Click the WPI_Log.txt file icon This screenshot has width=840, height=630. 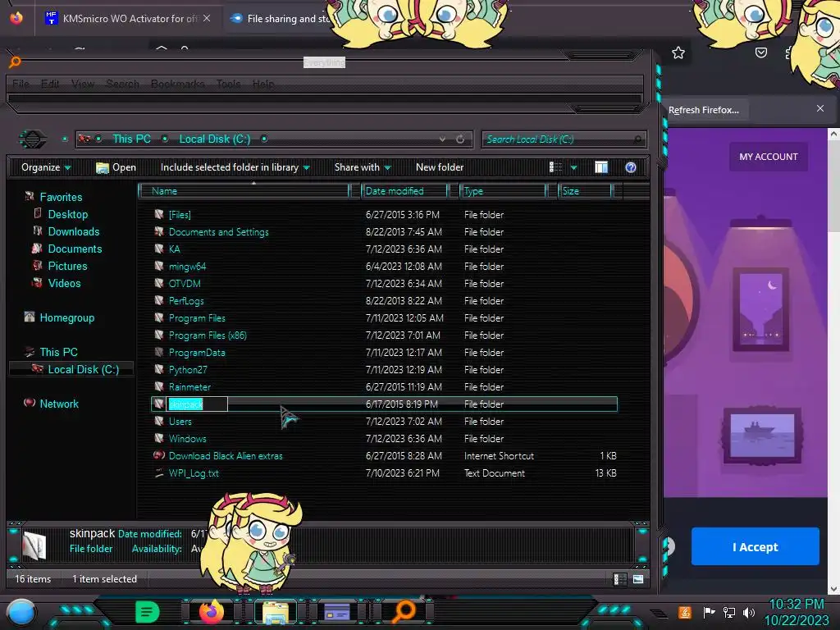tap(159, 473)
